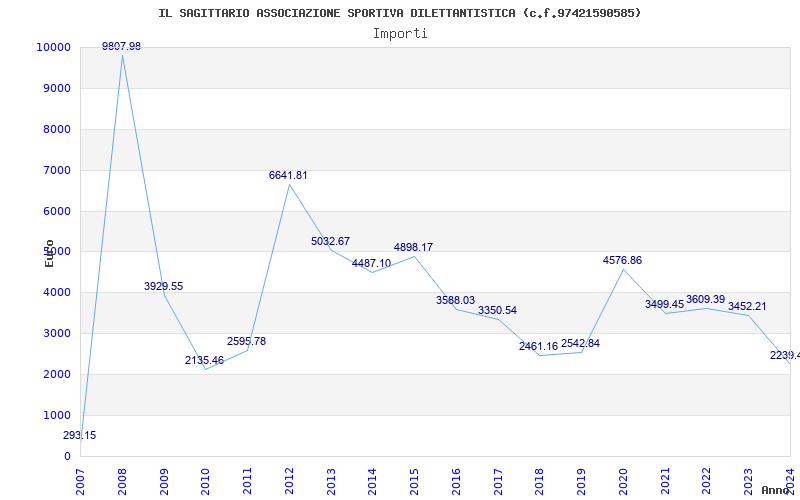The width and height of the screenshot is (800, 500).
Task: Click the y-axis tick 6000
Action: (57, 211)
